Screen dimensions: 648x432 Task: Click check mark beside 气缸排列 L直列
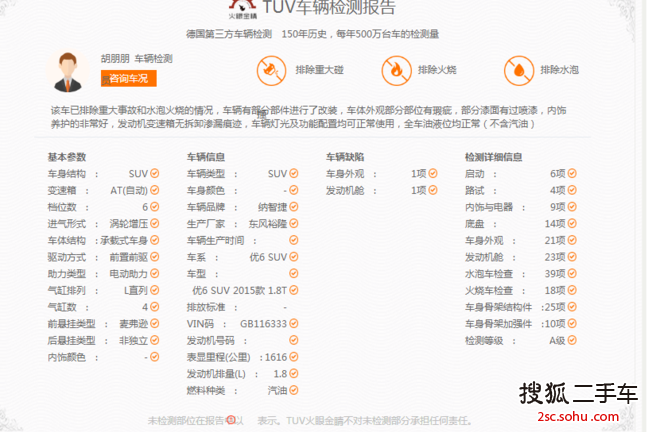(x=155, y=290)
